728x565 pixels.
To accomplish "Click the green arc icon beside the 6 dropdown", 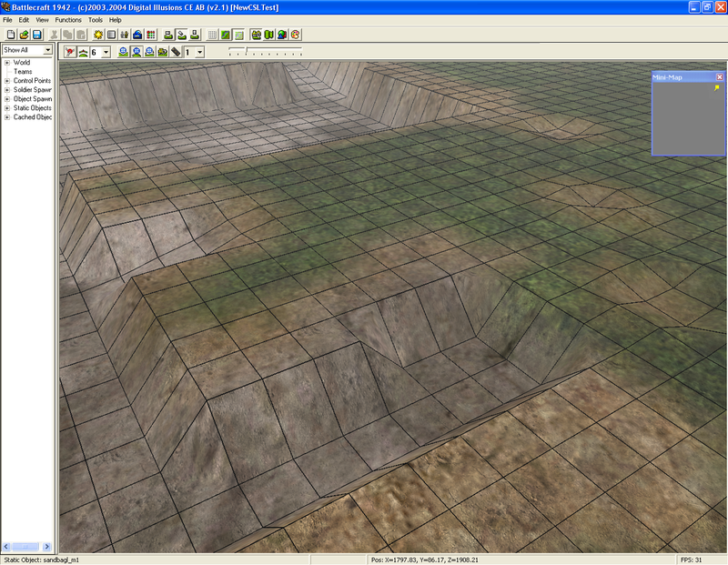I will point(83,52).
